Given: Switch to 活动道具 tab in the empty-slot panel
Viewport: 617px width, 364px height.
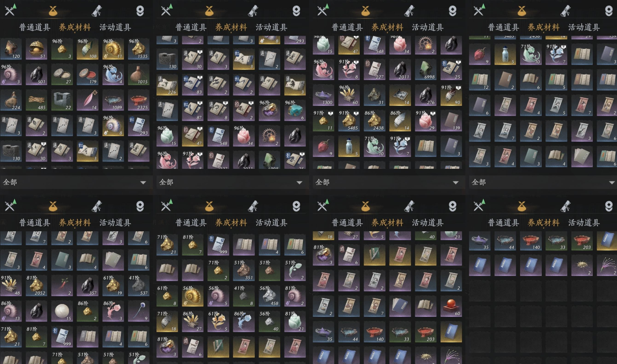Looking at the screenshot, I should 584,223.
